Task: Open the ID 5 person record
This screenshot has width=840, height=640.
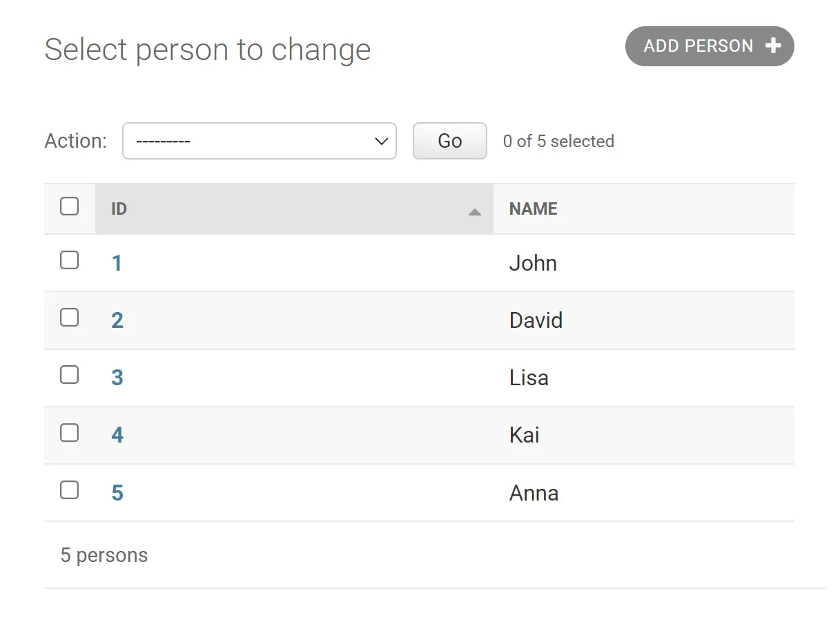Action: [x=117, y=493]
